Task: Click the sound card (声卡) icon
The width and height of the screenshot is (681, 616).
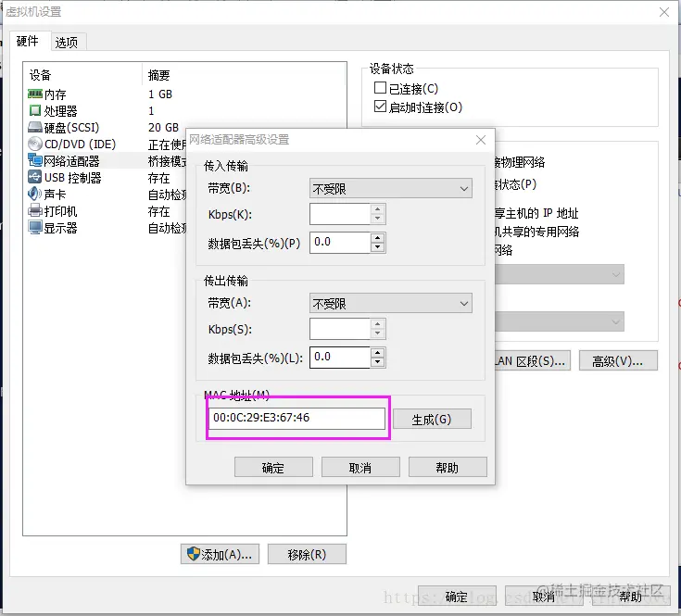Action: tap(35, 194)
